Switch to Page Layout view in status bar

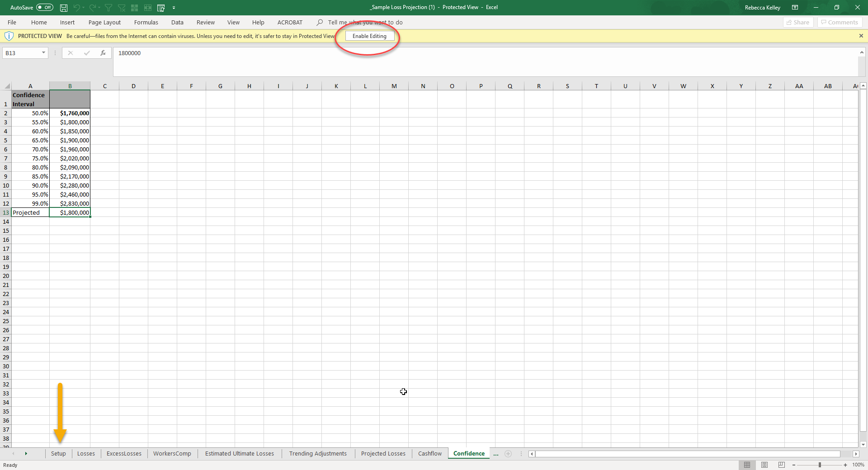click(x=764, y=465)
